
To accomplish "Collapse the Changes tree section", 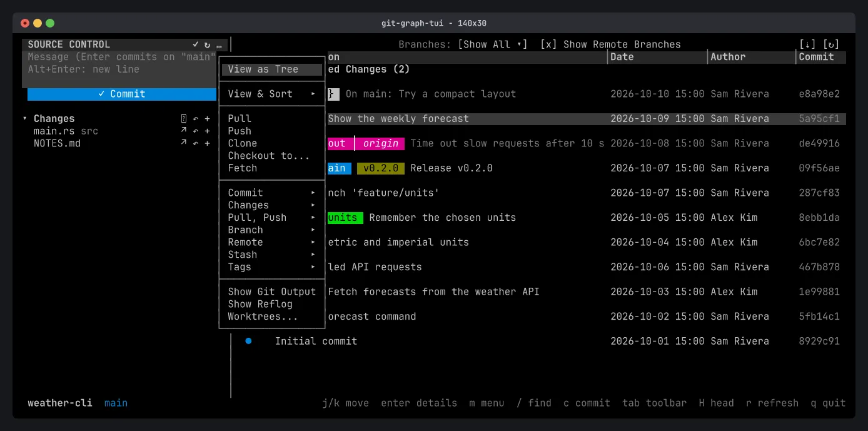I will tap(25, 119).
